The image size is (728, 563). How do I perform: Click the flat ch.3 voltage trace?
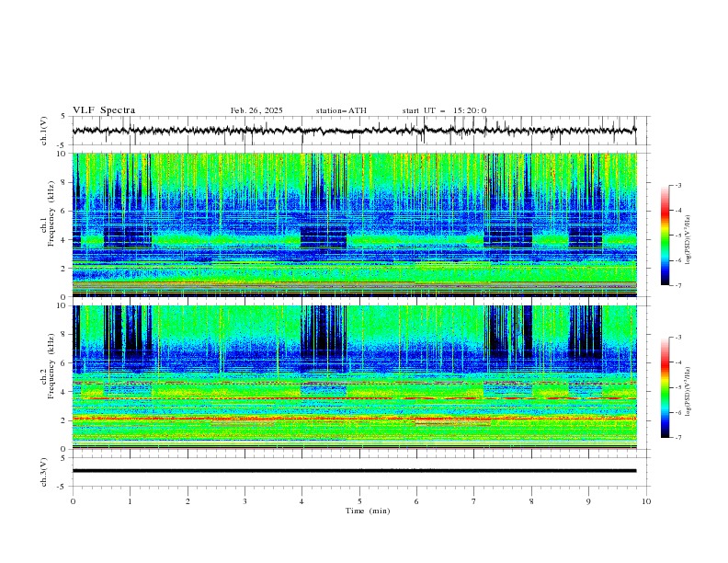pyautogui.click(x=354, y=471)
